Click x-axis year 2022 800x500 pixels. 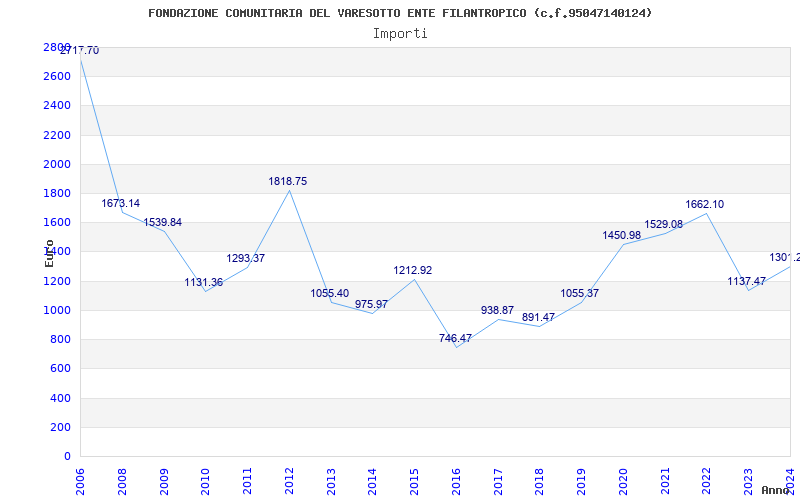pyautogui.click(x=707, y=482)
